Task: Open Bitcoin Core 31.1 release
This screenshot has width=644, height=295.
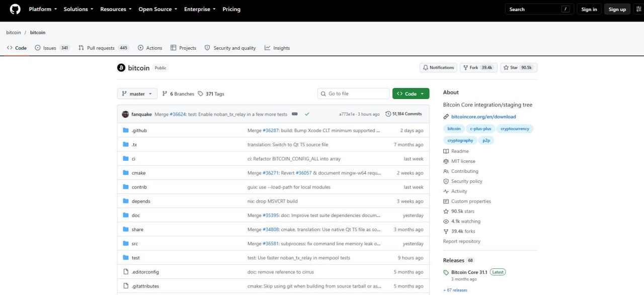Action: (470, 272)
